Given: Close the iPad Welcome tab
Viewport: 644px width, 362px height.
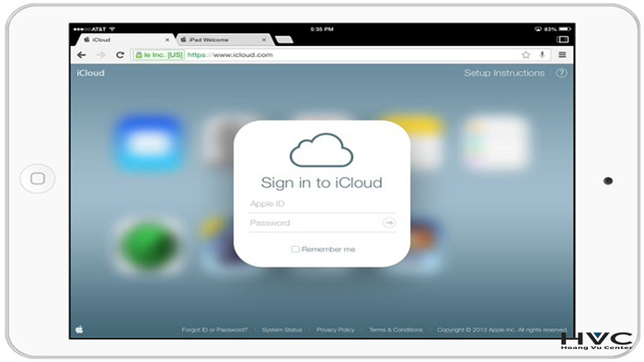Looking at the screenshot, I should [264, 40].
